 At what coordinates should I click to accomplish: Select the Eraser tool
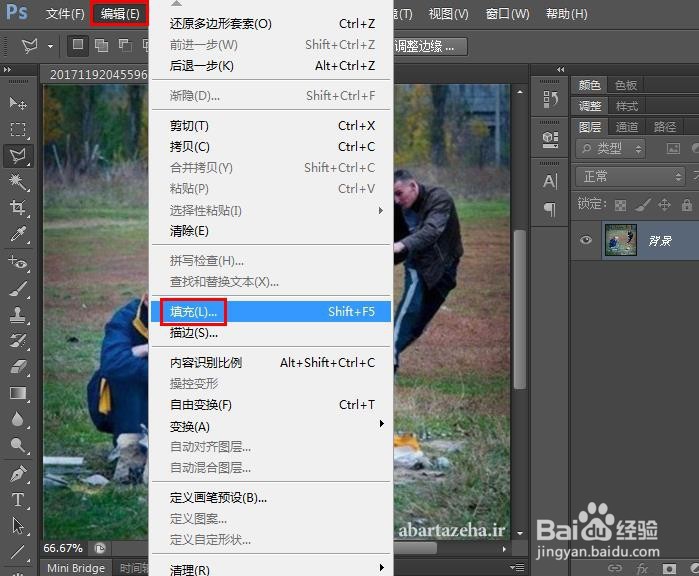click(18, 367)
